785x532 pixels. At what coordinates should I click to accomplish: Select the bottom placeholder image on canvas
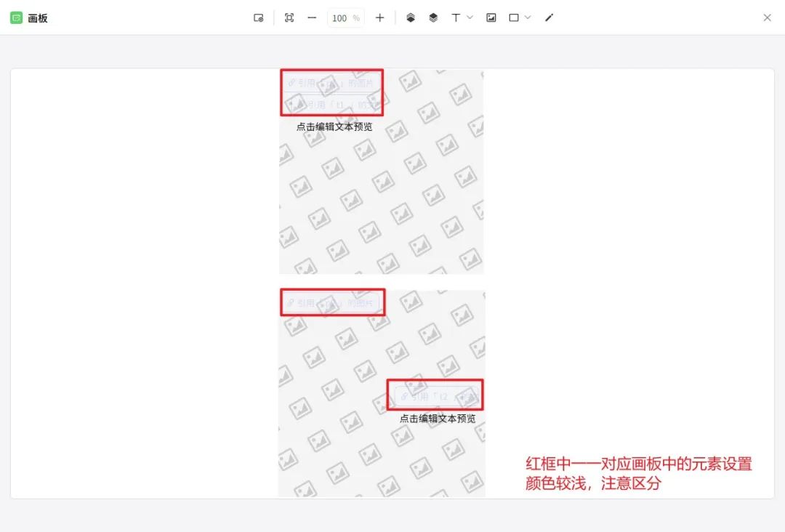(382, 394)
